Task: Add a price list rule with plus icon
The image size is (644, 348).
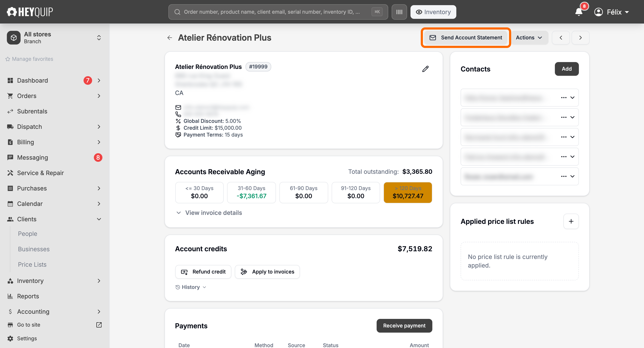Action: click(x=571, y=221)
